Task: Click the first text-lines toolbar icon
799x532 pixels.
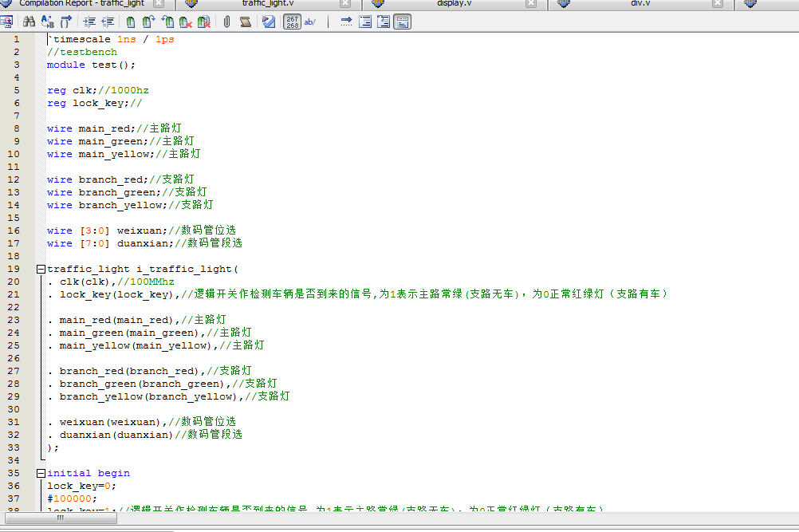Action: coord(365,22)
